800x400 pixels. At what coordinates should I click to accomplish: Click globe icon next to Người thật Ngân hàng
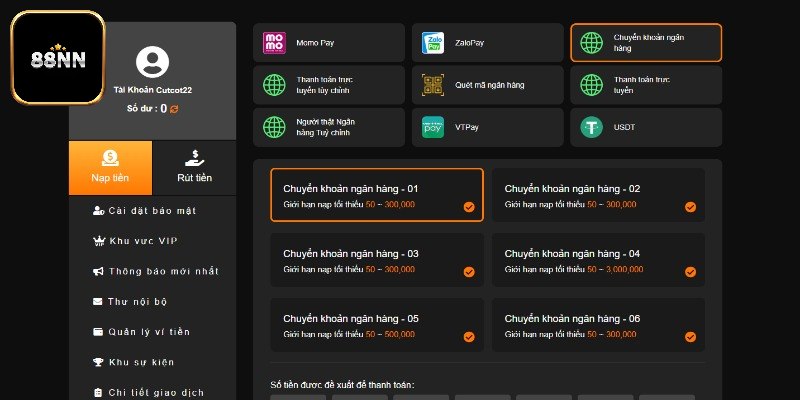tap(274, 127)
